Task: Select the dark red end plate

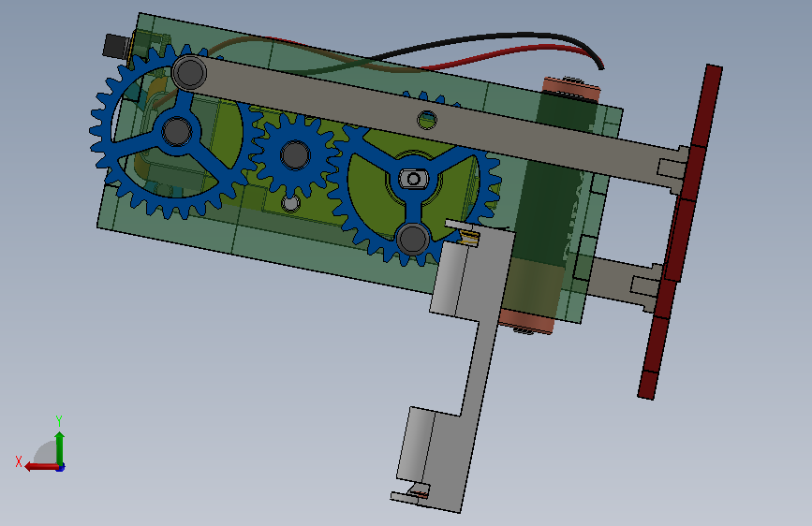Action: point(680,232)
